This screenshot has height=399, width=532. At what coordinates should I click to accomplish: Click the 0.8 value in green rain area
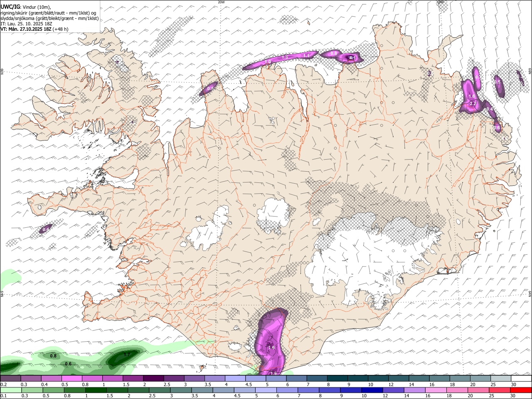53,356
